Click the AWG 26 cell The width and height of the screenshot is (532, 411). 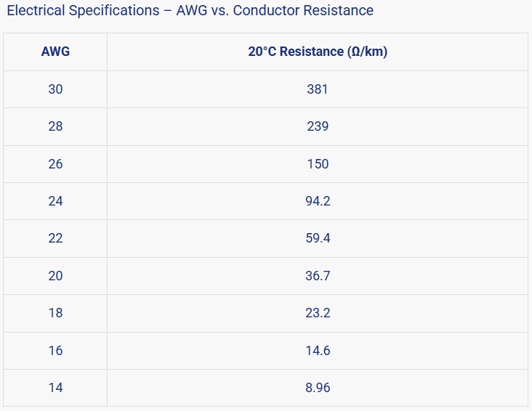point(55,164)
